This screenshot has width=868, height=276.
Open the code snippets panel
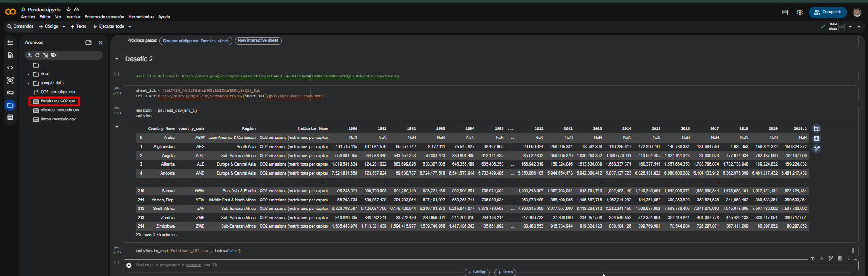10,68
